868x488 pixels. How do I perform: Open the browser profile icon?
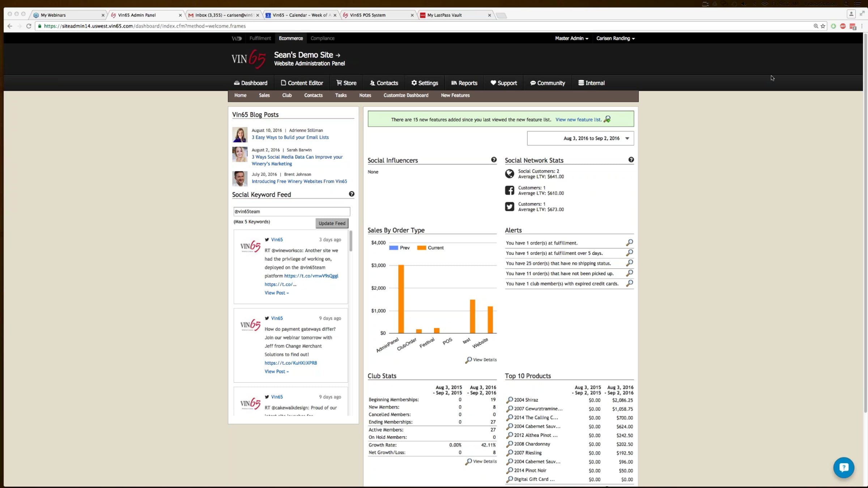point(851,14)
